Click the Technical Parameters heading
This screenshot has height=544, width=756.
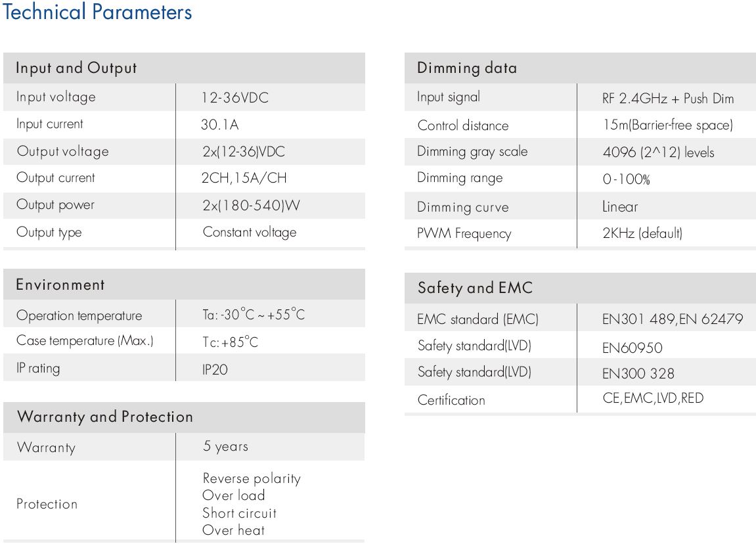97,12
